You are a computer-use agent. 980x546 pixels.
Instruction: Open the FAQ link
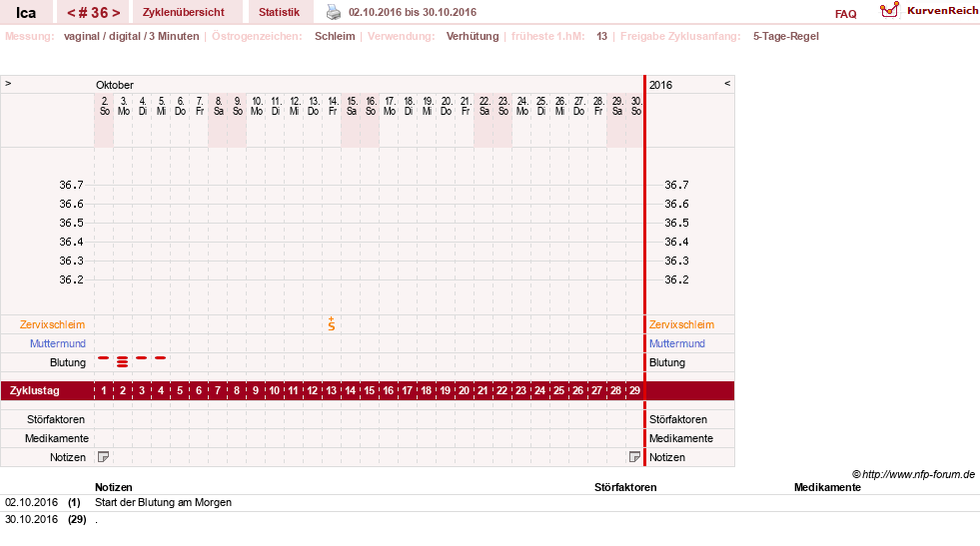845,14
